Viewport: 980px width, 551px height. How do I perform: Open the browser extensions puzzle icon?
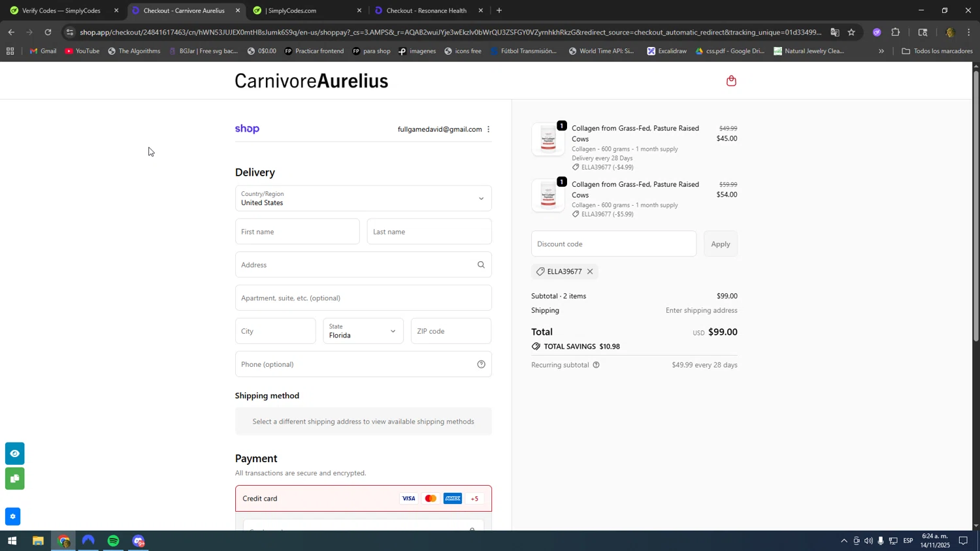point(896,32)
